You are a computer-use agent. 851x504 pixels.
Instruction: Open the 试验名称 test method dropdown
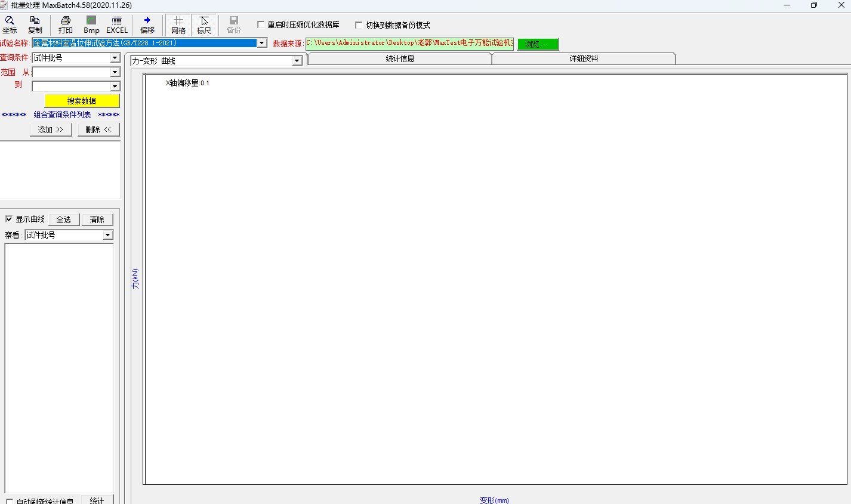coord(261,43)
